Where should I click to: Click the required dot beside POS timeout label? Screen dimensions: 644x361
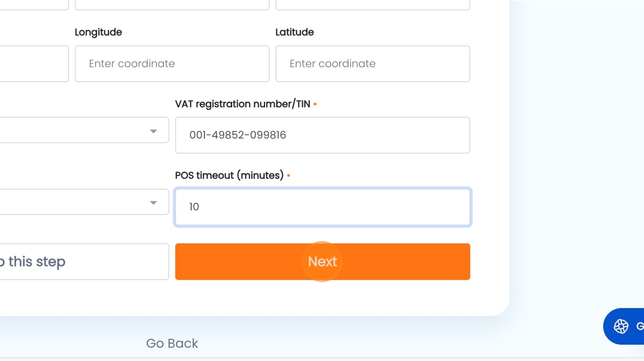289,175
